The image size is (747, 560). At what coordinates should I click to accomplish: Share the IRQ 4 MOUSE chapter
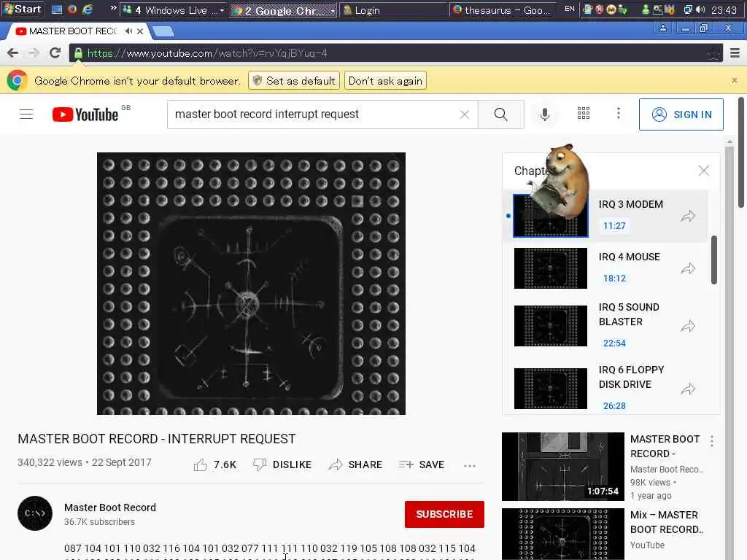688,269
